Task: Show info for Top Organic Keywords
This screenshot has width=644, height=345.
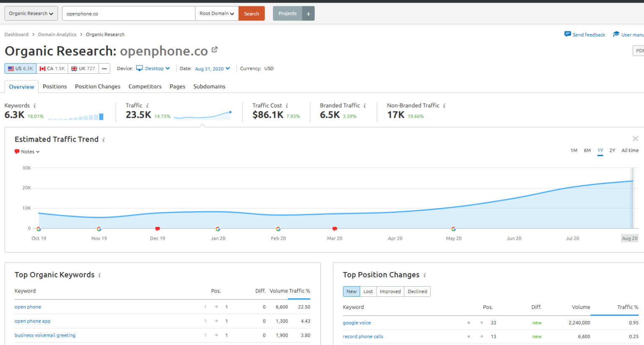Action: pos(99,275)
